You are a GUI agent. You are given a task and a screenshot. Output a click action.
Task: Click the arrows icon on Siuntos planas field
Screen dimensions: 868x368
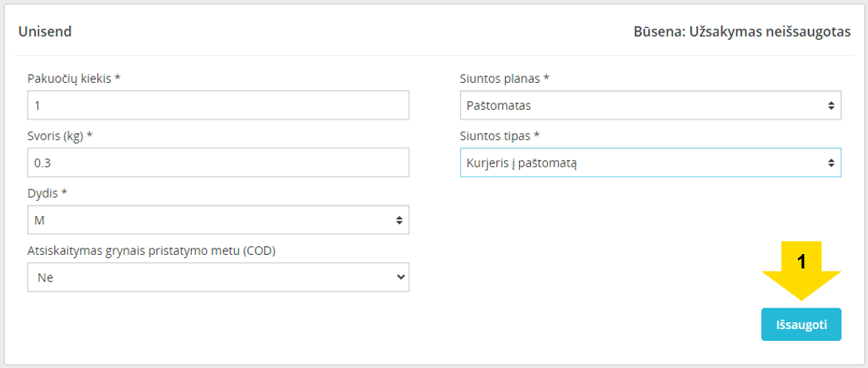pos(831,106)
